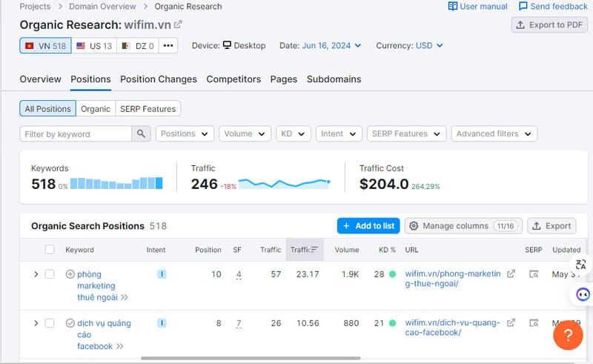Click the orange help question mark button
Viewport: 593px width, 364px height.
point(568,335)
